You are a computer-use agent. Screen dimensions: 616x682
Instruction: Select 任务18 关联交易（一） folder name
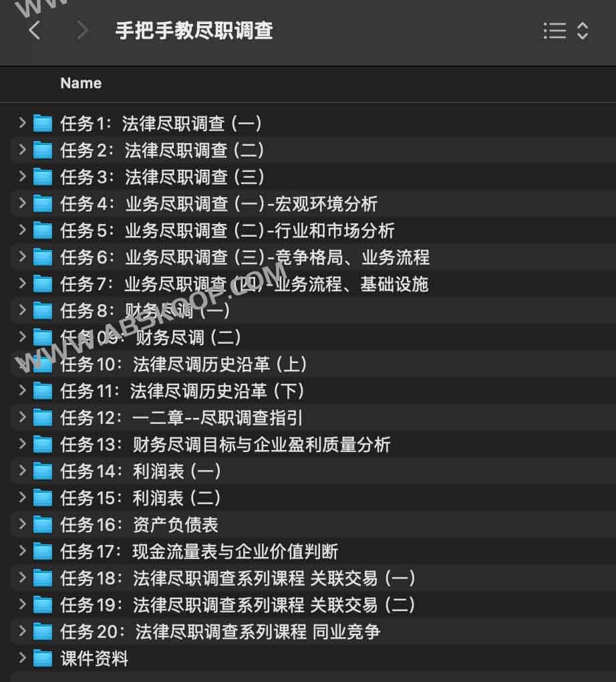point(238,578)
